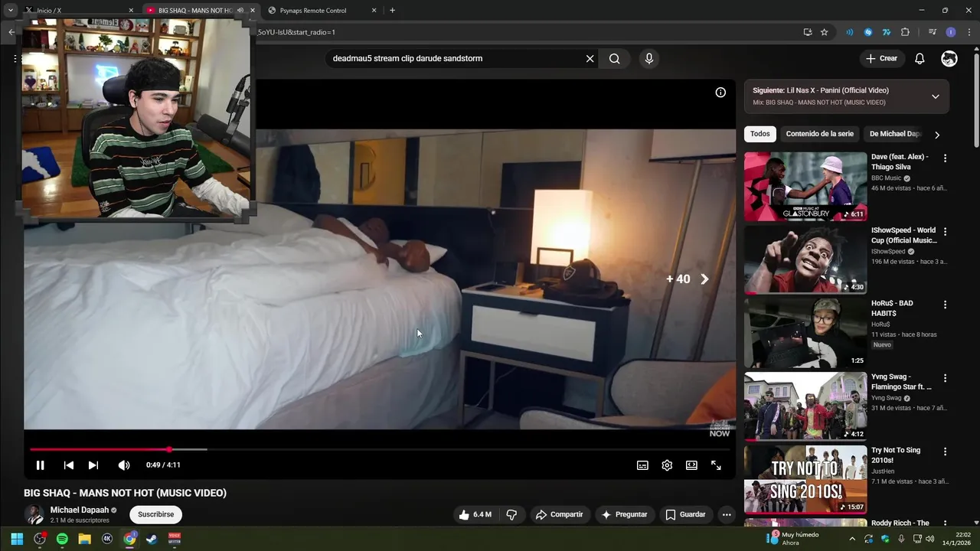This screenshot has width=980, height=551.
Task: Open HoRu$ BAD HABIT$ thumbnail
Action: point(805,333)
